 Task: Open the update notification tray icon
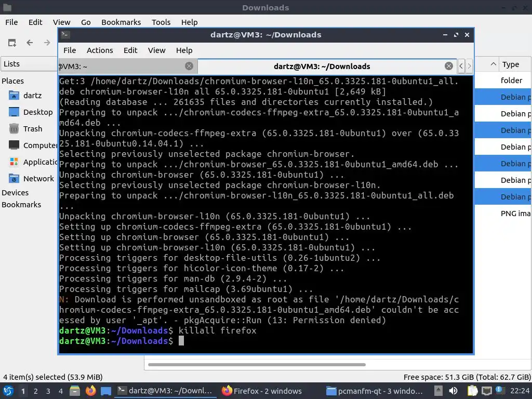(500, 390)
